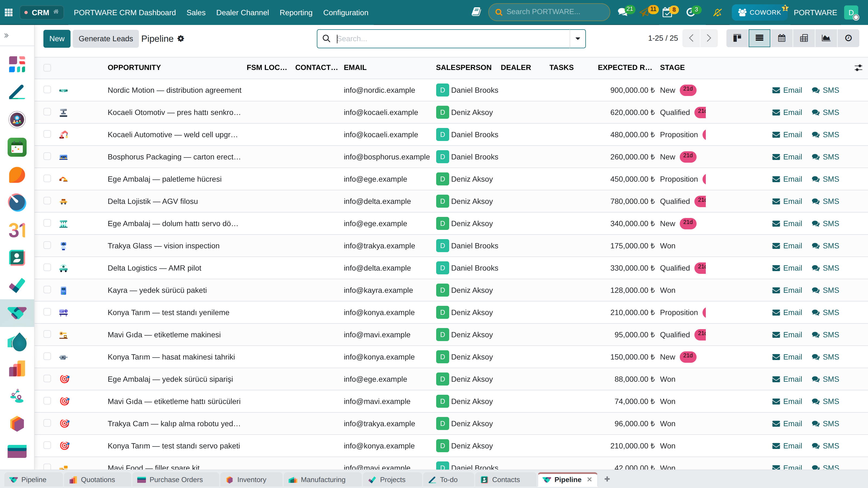Open Pipeline settings gear
This screenshot has height=488, width=868.
click(x=181, y=39)
